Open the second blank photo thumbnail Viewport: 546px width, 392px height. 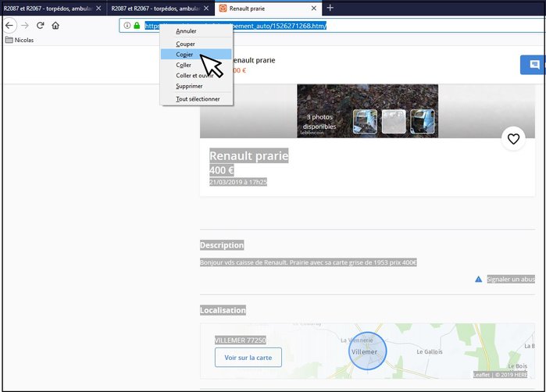click(394, 122)
